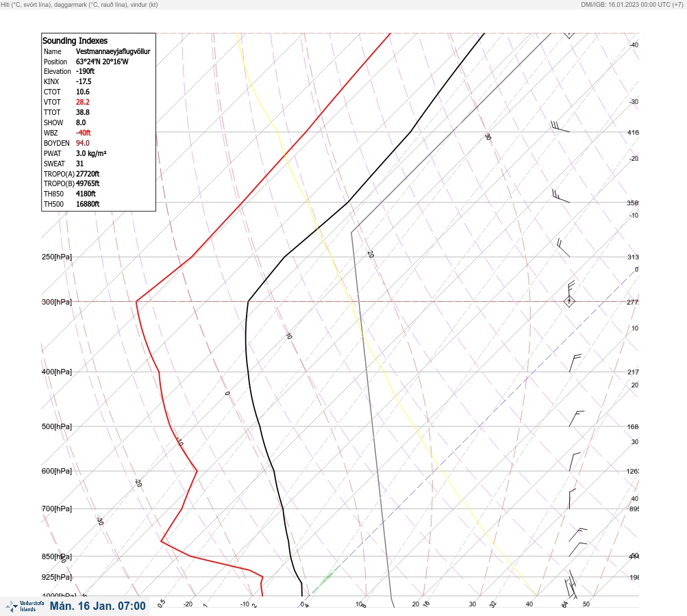Click TROPO(A) value 27720ft
Screen dimensions: 687x616
(x=88, y=174)
